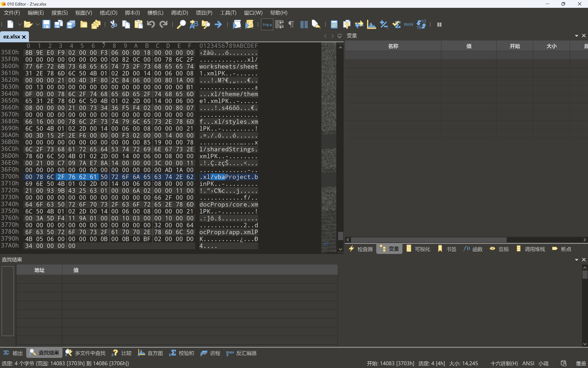The image size is (588, 368).
Task: Click the Save floppy disk icon
Action: click(x=46, y=24)
